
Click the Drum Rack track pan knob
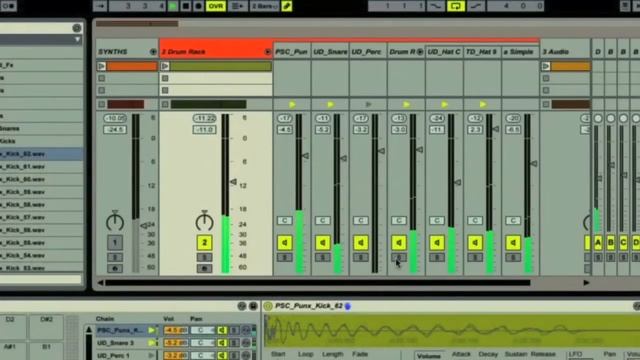point(204,222)
